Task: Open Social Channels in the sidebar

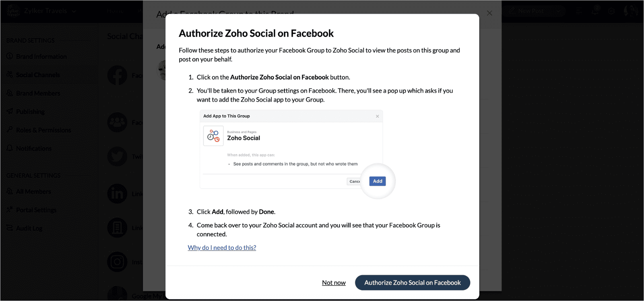Action: [x=33, y=75]
